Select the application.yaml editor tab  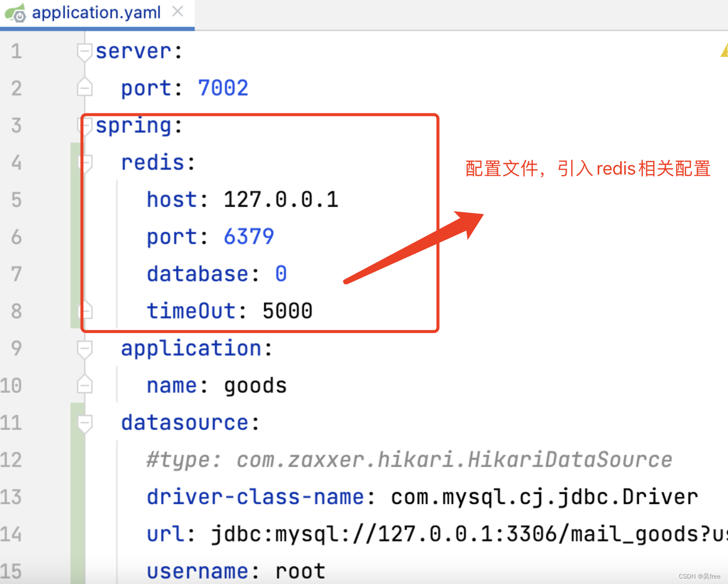[x=97, y=14]
